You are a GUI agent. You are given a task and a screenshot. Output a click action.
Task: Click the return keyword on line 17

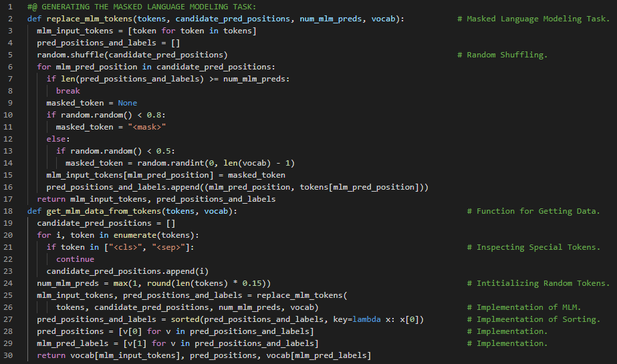pyautogui.click(x=51, y=199)
